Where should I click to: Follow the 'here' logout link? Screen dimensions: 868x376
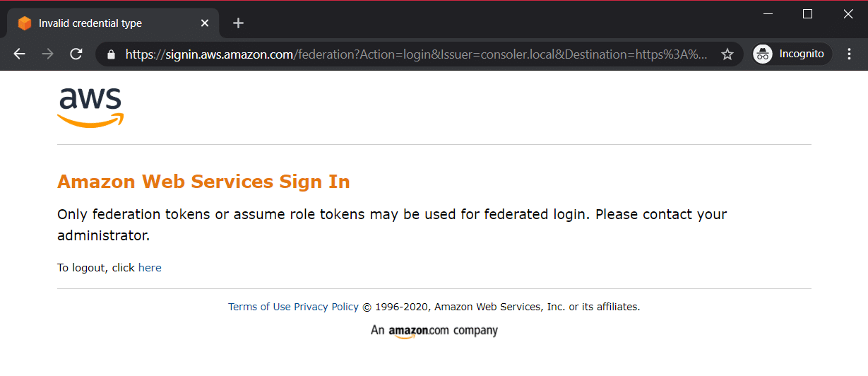point(150,268)
